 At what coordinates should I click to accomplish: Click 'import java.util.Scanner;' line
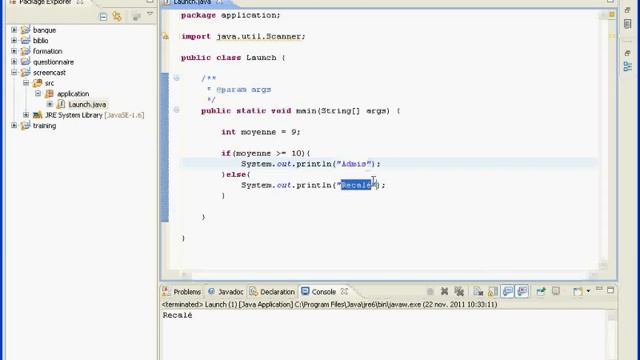[243, 36]
